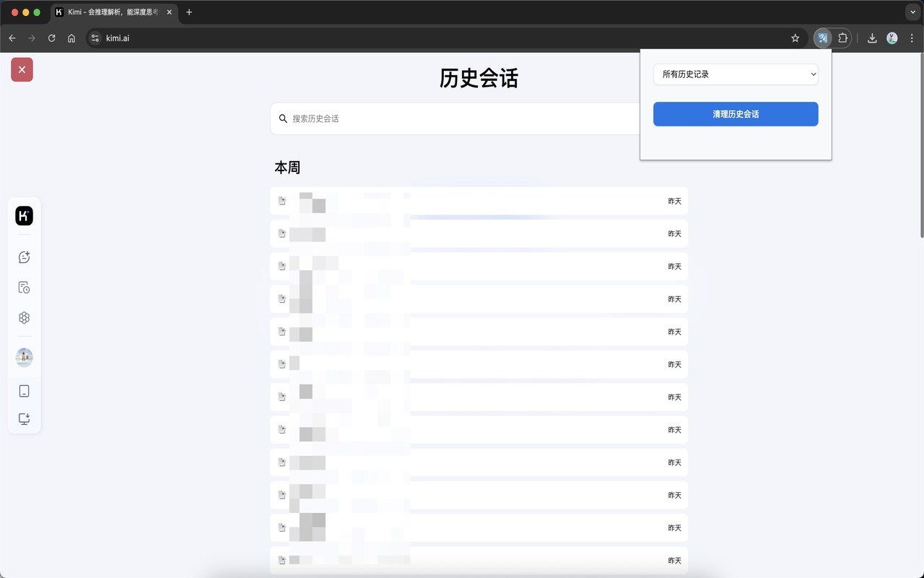Open the browser Extensions puzzle icon
924x578 pixels.
pos(842,38)
